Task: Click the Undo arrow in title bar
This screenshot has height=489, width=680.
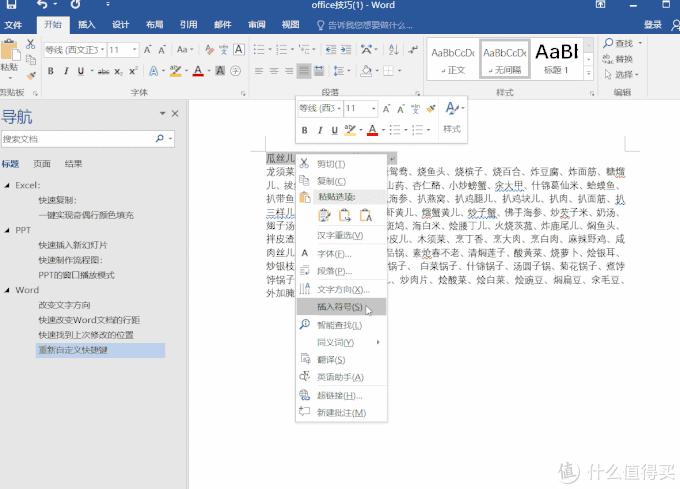Action: pos(42,5)
